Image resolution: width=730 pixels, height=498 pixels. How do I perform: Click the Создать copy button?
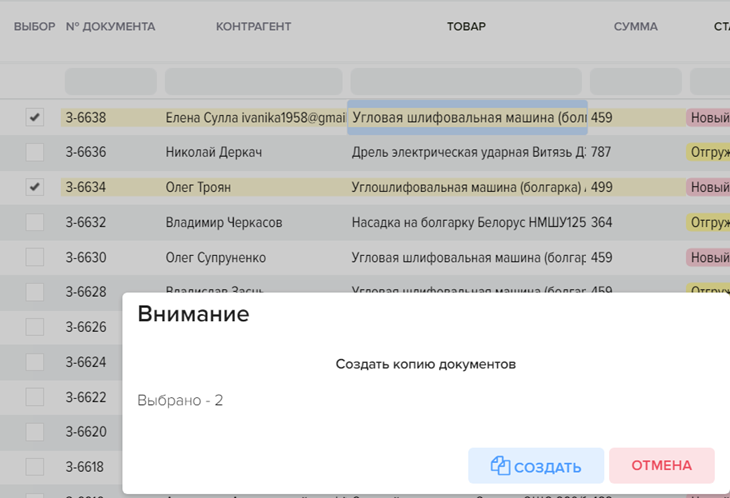536,466
